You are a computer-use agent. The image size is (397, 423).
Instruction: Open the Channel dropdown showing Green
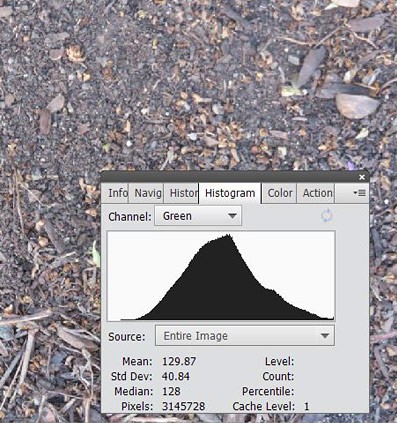coord(198,216)
